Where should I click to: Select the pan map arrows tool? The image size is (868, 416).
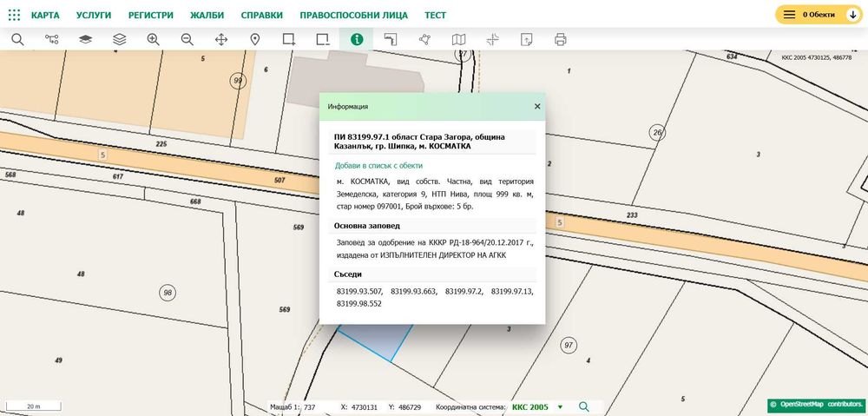[x=221, y=39]
